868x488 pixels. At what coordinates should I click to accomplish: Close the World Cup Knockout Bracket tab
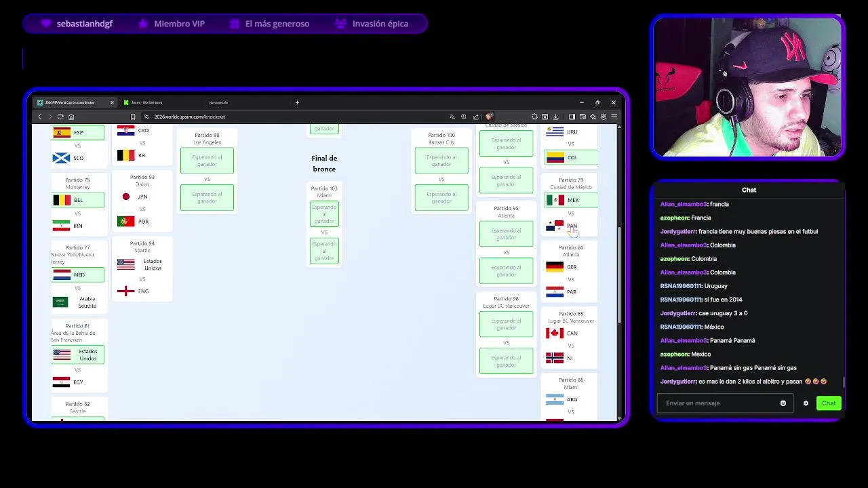111,102
